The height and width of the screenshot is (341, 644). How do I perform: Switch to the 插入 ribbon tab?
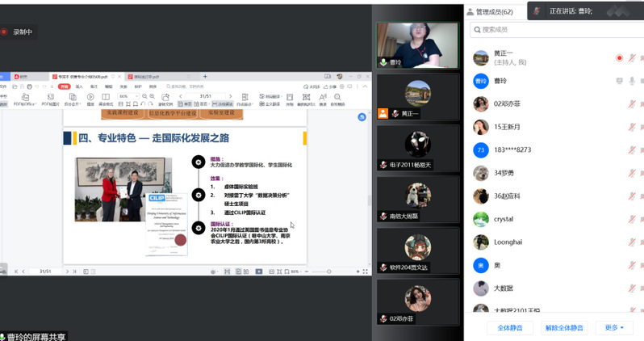pos(79,86)
